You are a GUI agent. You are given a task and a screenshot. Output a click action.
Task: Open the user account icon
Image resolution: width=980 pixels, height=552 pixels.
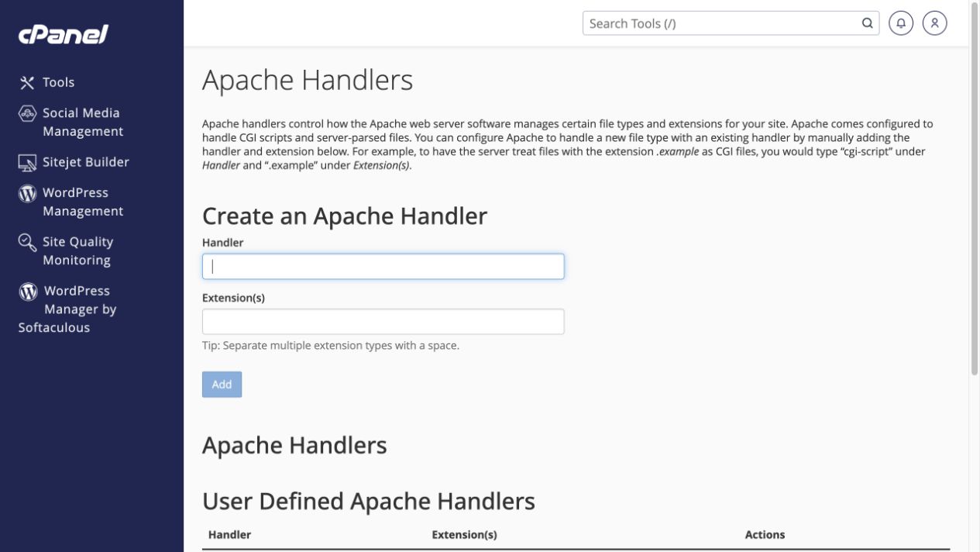935,23
